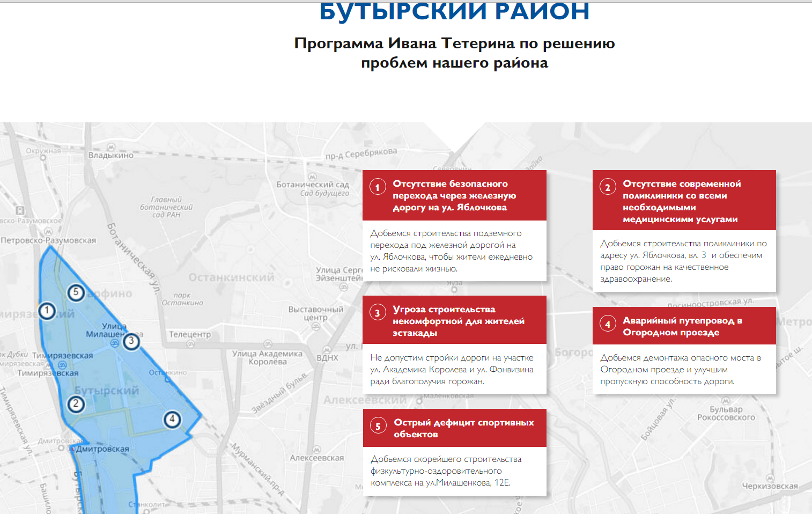Click the Владыкино metro station icon
This screenshot has height=514, width=812.
point(111,147)
